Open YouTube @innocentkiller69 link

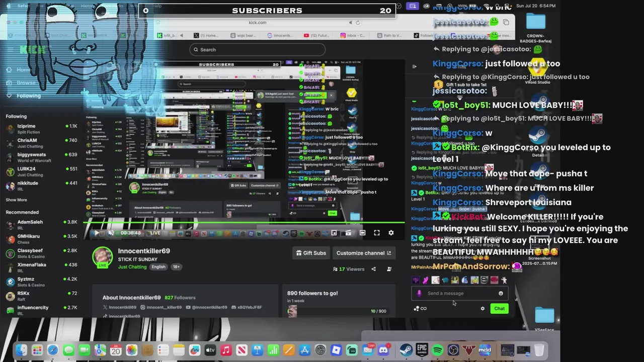206,307
